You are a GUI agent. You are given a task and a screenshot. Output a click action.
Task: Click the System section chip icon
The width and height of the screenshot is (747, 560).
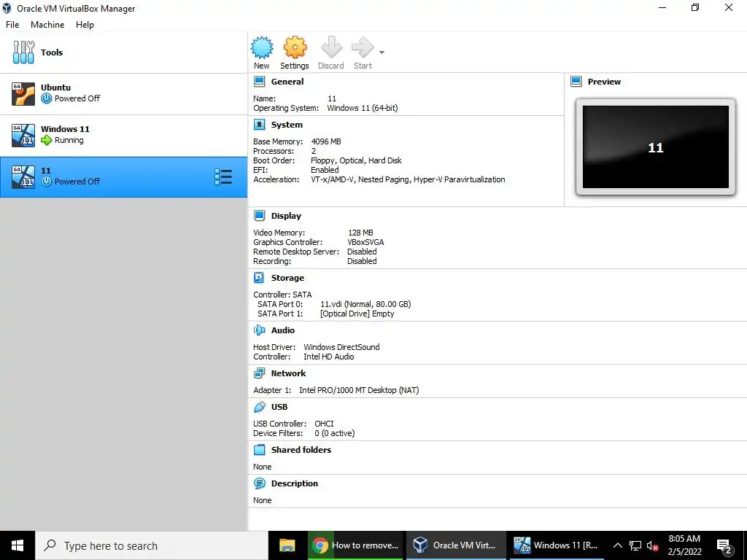click(259, 125)
